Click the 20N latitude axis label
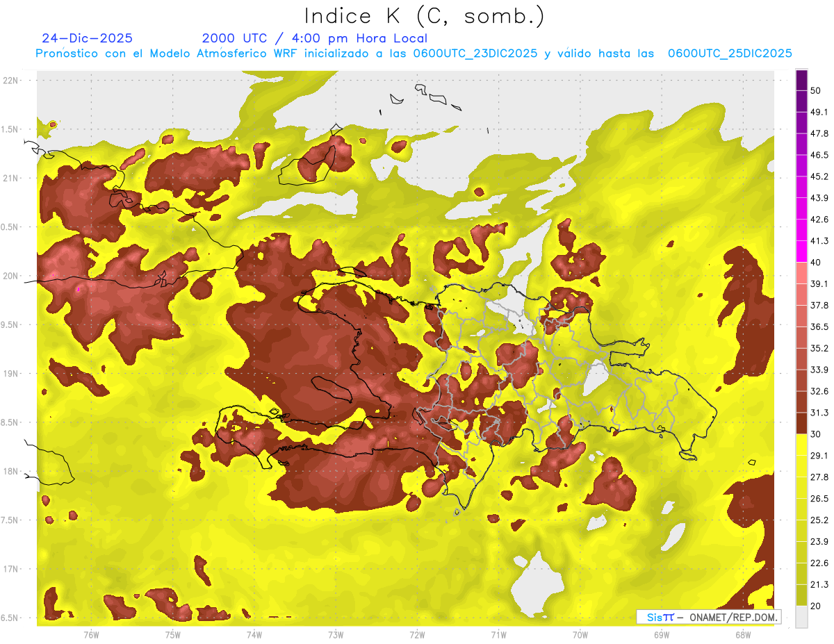834x644 pixels. coord(10,276)
